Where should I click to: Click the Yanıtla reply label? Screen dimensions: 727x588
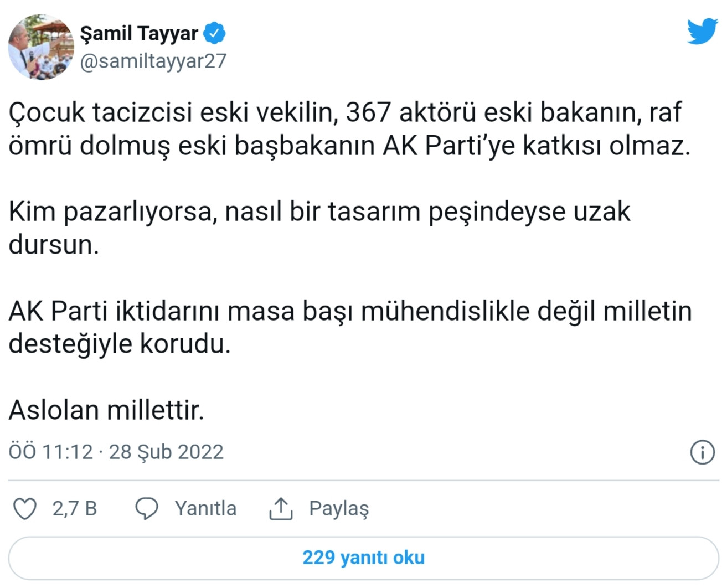[205, 508]
